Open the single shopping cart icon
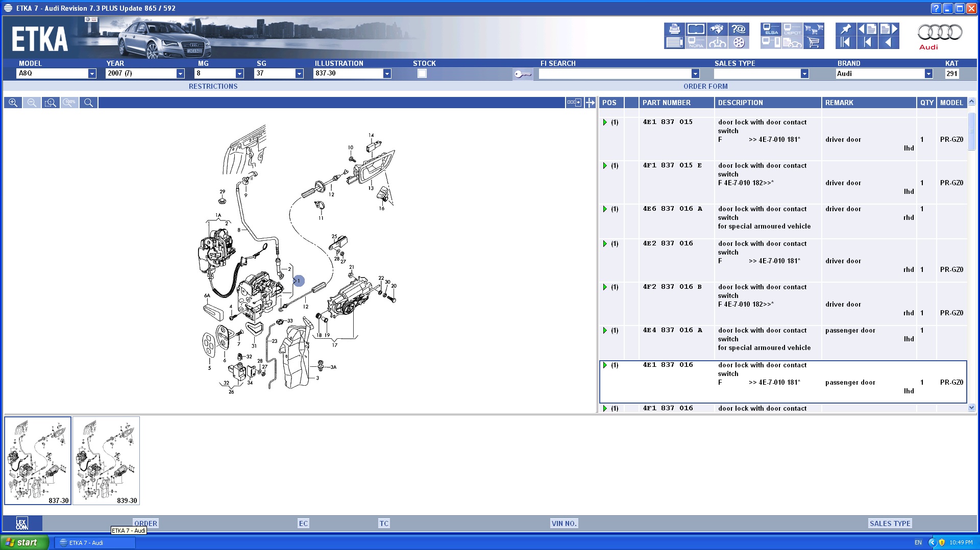 (x=814, y=43)
